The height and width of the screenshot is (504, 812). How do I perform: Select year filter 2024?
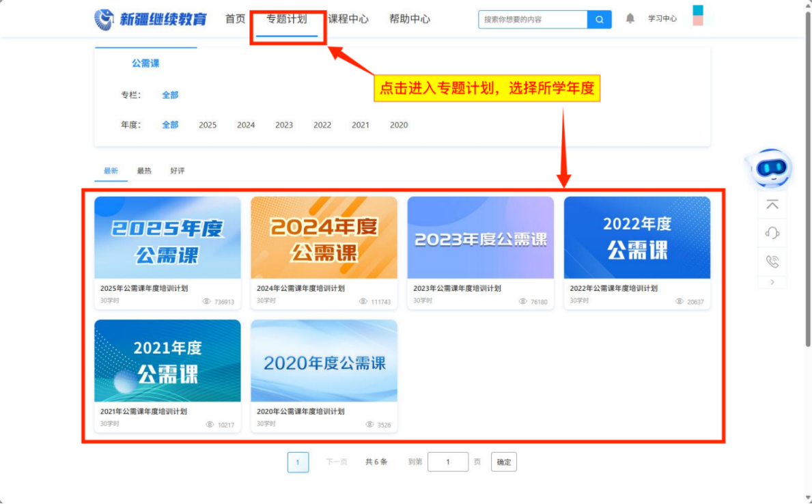pyautogui.click(x=245, y=125)
